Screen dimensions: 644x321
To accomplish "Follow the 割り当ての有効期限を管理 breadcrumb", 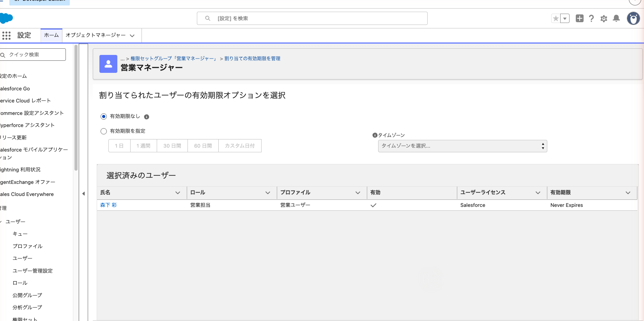I will point(252,59).
